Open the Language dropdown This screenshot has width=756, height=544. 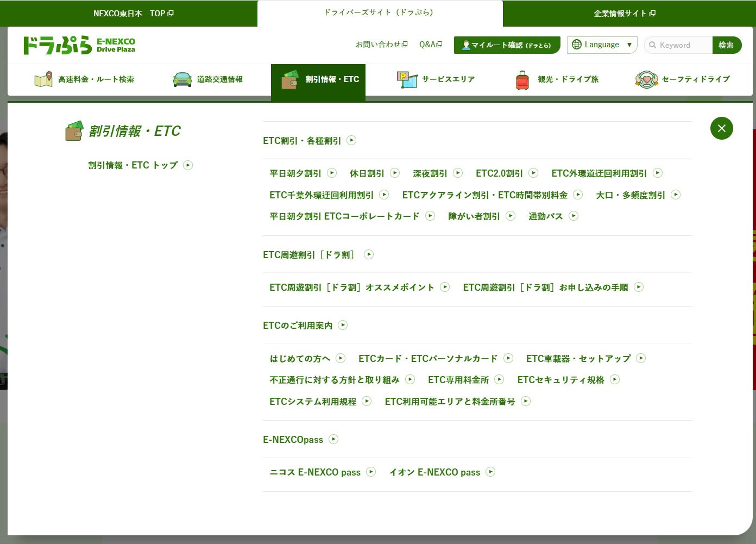click(x=602, y=45)
